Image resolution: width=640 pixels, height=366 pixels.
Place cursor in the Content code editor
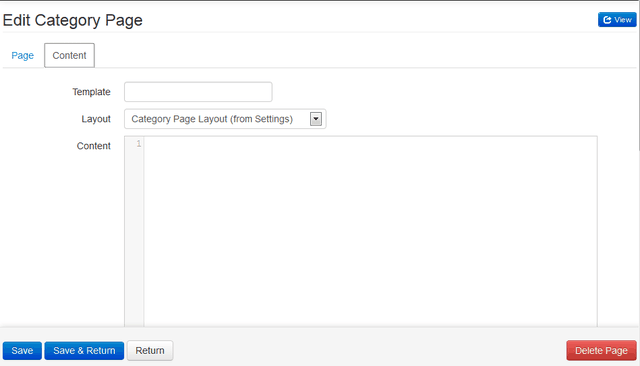click(370, 231)
